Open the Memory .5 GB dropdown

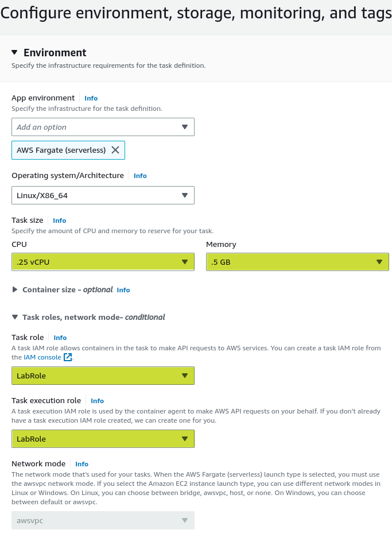click(x=297, y=262)
